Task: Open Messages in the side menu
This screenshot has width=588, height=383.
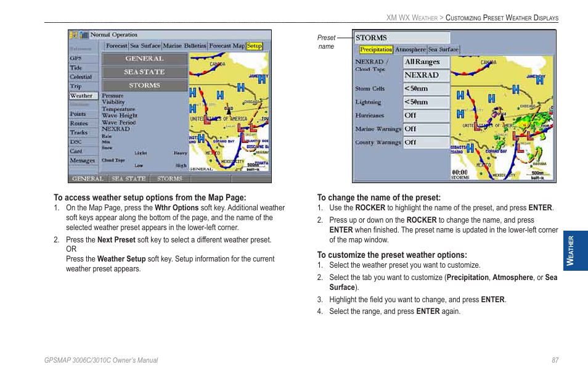Action: [83, 160]
